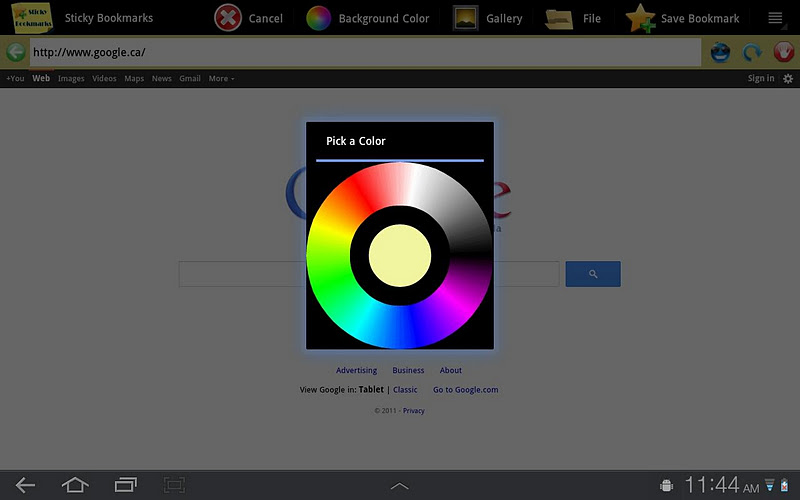
Task: Stop loading with red hand icon
Action: tap(784, 52)
